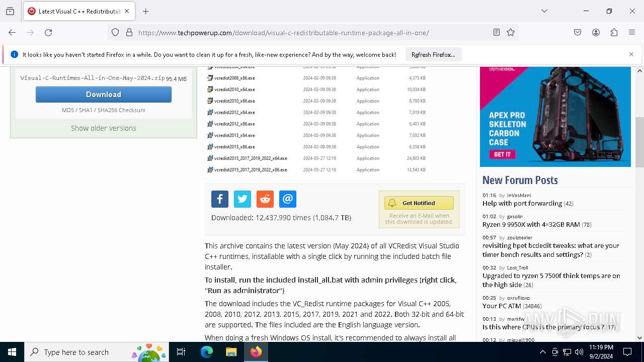This screenshot has height=362, width=644.
Task: Click the address bar URL
Action: [x=283, y=33]
